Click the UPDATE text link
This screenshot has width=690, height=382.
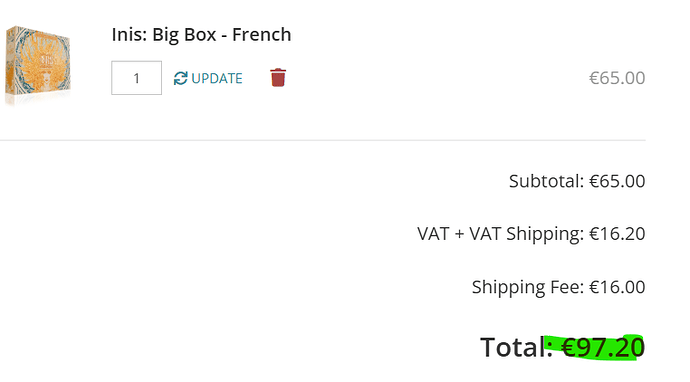(217, 78)
